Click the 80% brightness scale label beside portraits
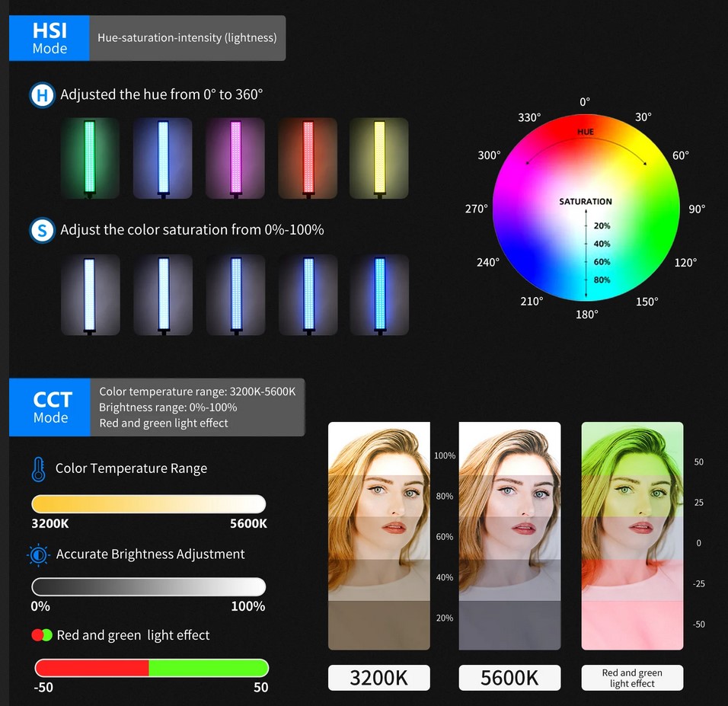Screen dimensions: 728x706 pyautogui.click(x=445, y=496)
